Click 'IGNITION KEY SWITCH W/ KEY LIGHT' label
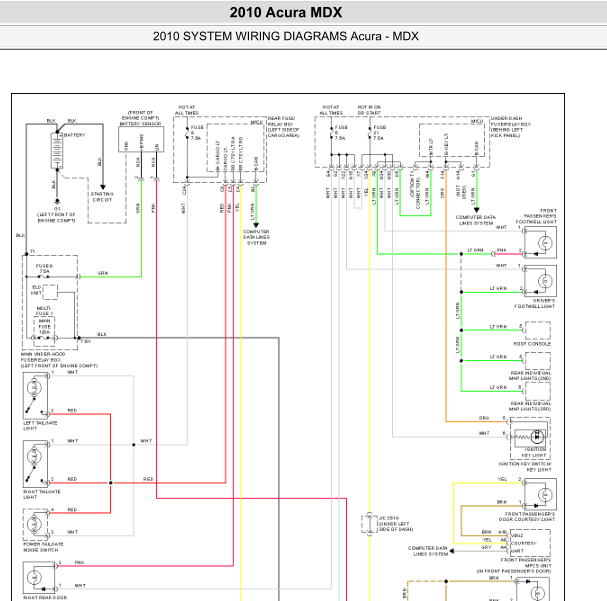607x601 pixels. (525, 467)
